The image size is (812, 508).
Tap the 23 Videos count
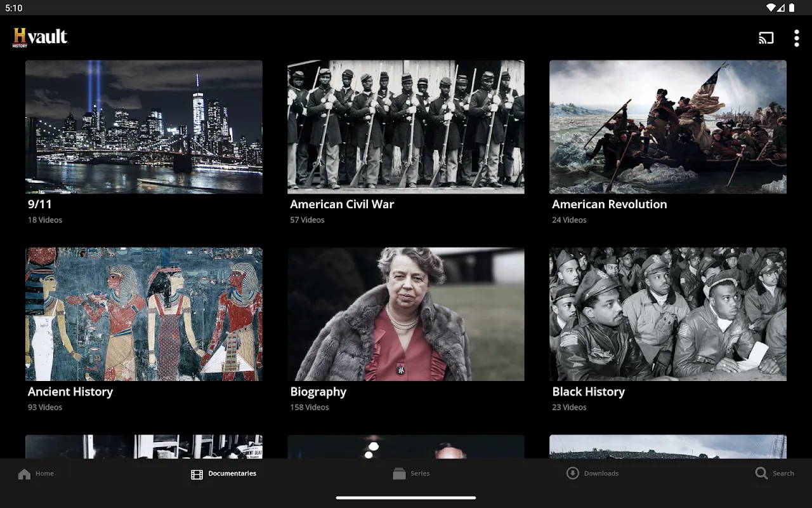tap(569, 408)
